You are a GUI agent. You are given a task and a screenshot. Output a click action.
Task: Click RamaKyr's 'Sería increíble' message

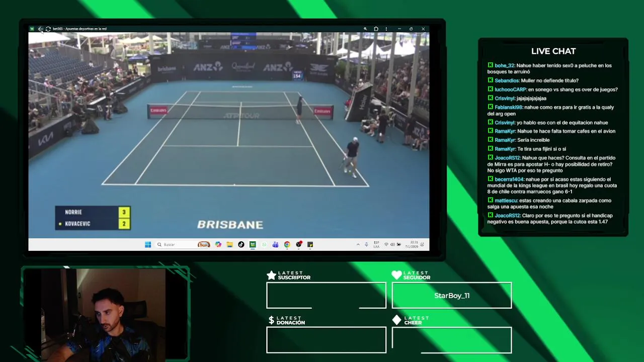(533, 140)
